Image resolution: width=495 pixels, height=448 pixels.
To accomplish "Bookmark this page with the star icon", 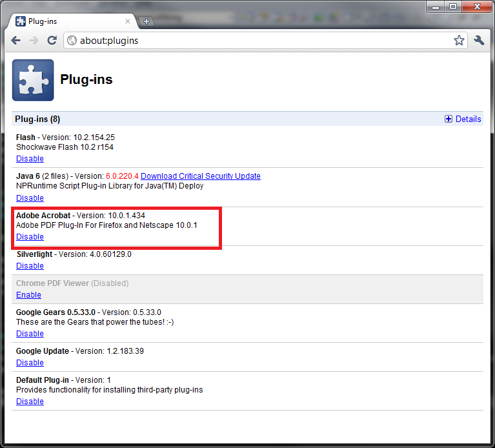I will pyautogui.click(x=459, y=41).
